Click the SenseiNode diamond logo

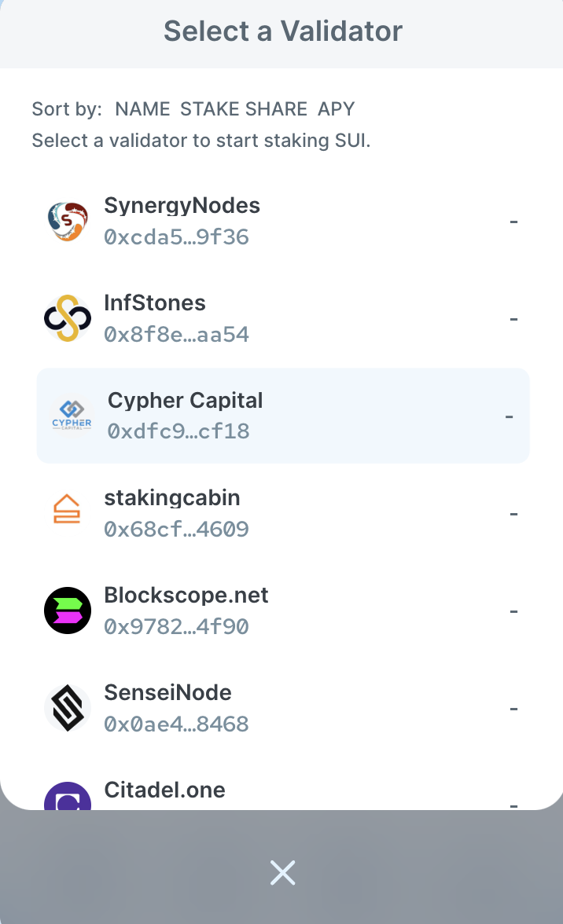[68, 708]
